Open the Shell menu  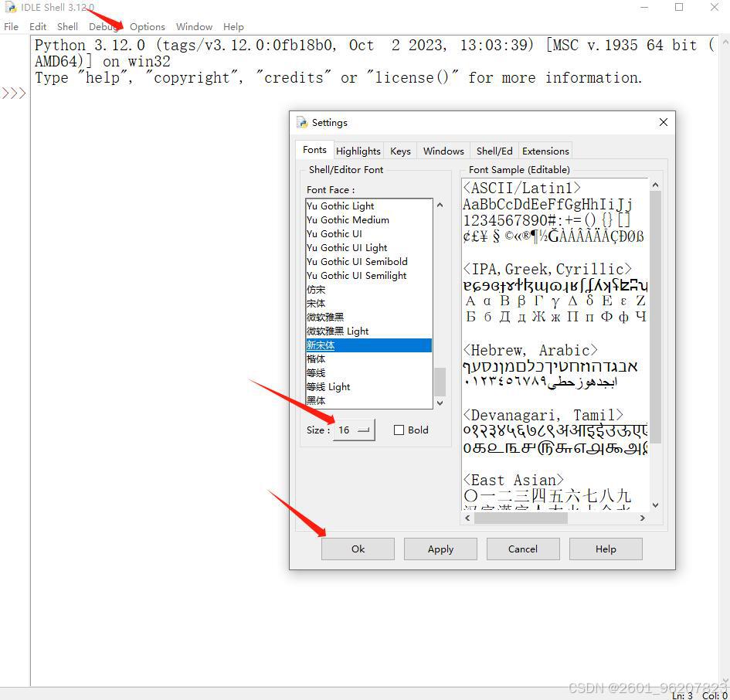[67, 26]
